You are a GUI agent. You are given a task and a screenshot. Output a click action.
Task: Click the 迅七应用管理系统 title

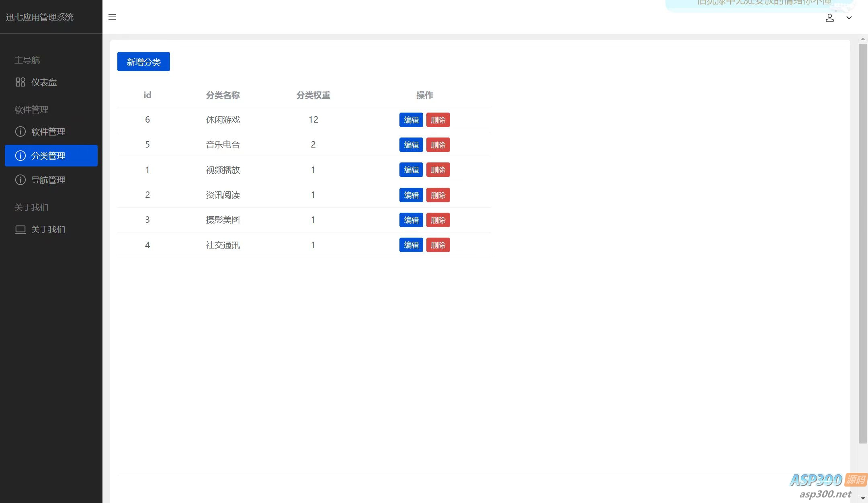[40, 17]
